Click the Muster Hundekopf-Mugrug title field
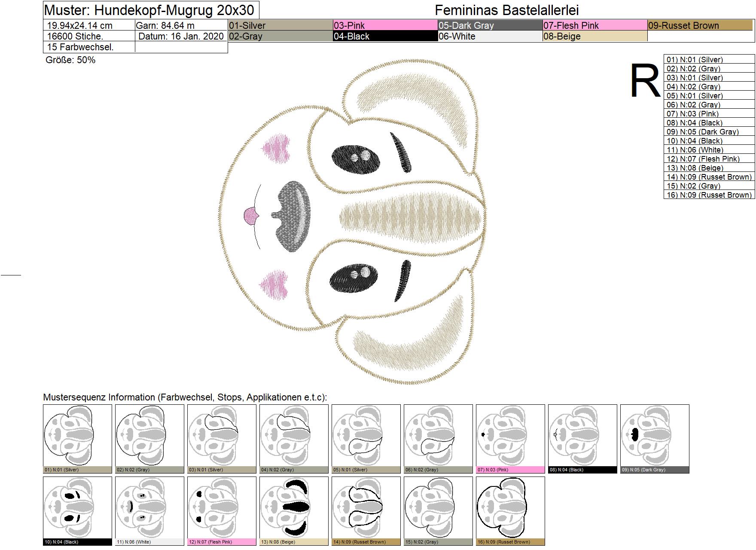The image size is (756, 550). click(151, 10)
